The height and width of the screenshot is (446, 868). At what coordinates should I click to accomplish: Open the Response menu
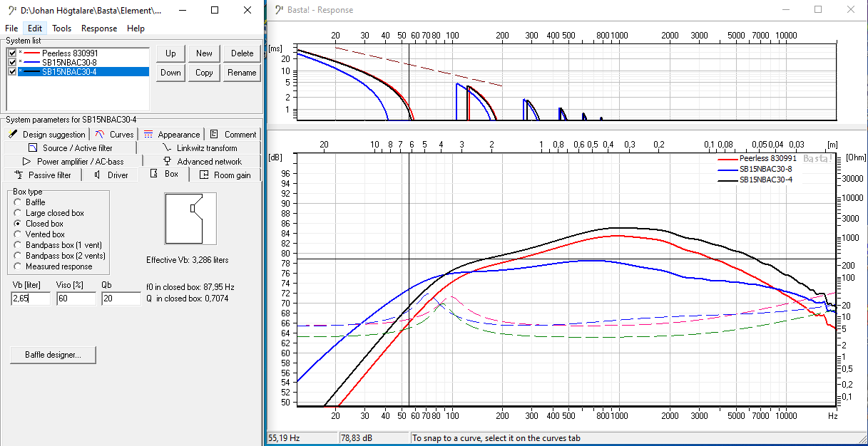pyautogui.click(x=99, y=28)
